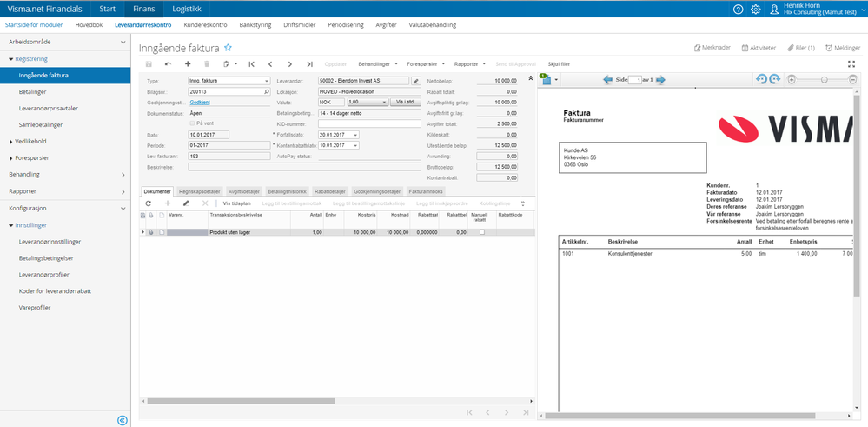Screen dimensions: 868x427
Task: Open the Forfallsdato date picker
Action: click(355, 135)
